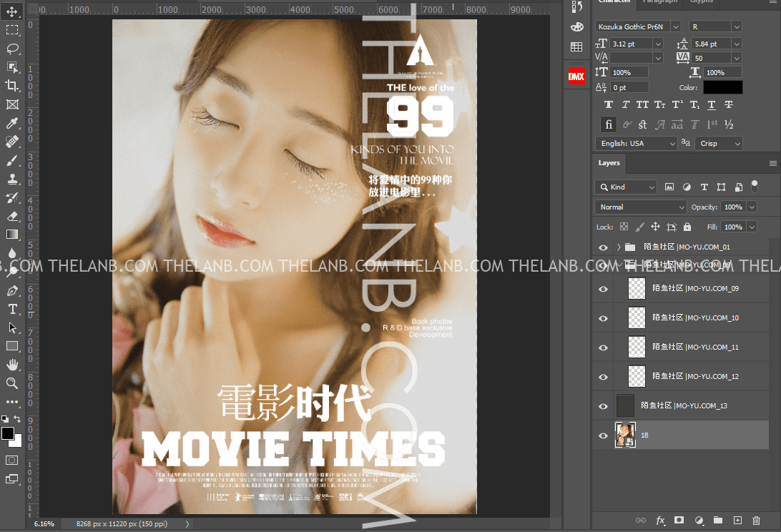
Task: Select the Move tool
Action: [12, 11]
